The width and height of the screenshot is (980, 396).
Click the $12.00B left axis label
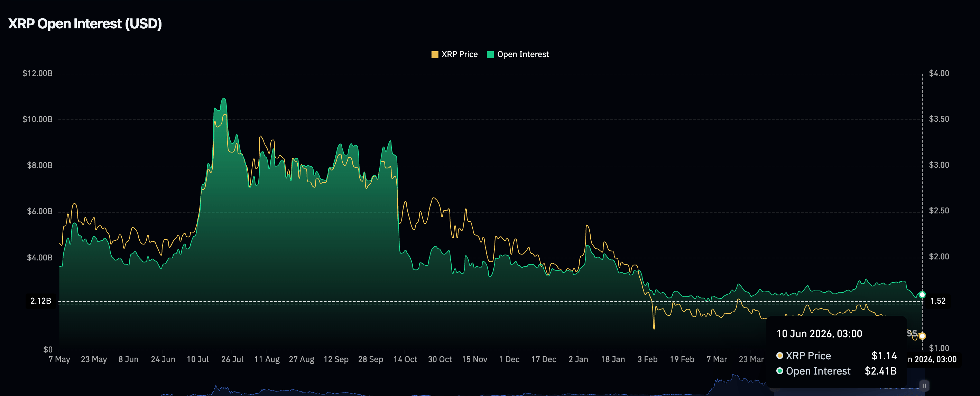(x=37, y=73)
